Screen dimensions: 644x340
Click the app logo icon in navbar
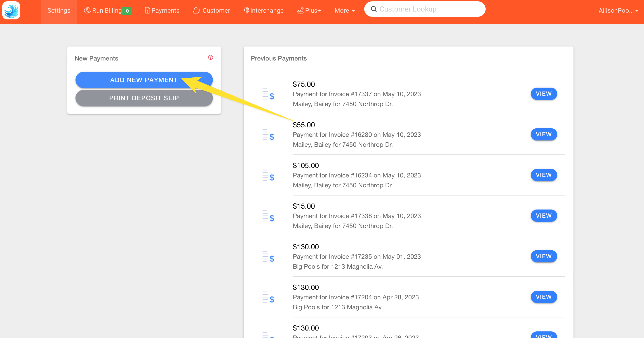[11, 10]
